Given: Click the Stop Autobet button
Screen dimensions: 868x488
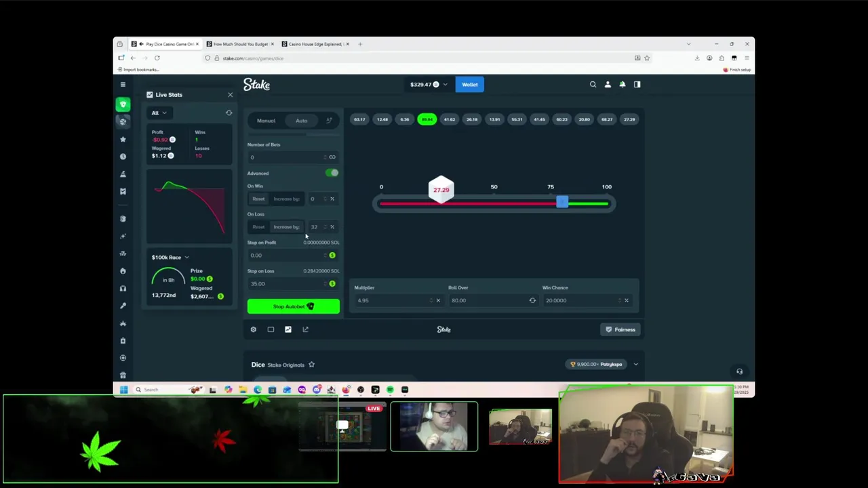Looking at the screenshot, I should 293,306.
